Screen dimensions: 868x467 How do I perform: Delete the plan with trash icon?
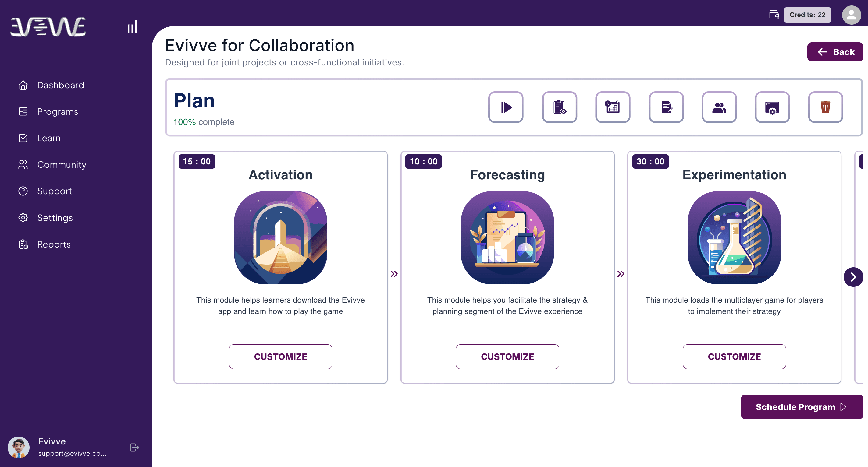826,107
